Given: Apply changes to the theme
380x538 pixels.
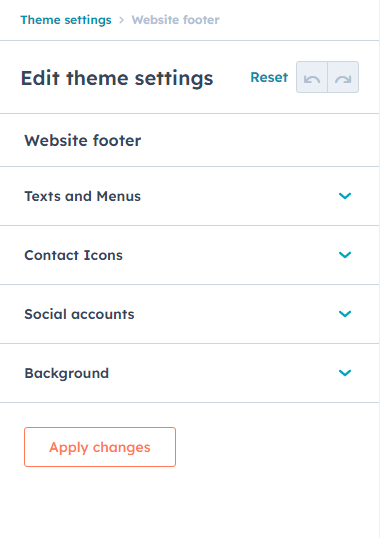Looking at the screenshot, I should click(100, 447).
